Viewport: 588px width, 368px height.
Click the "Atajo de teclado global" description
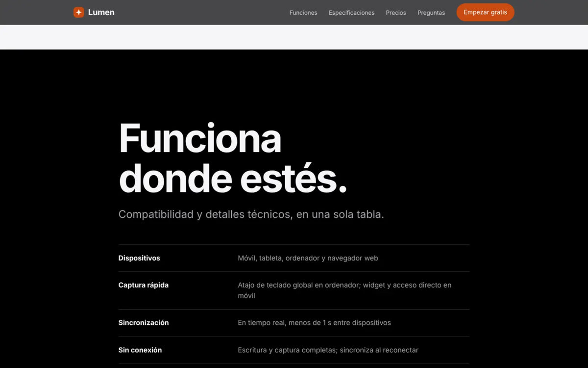tap(344, 290)
